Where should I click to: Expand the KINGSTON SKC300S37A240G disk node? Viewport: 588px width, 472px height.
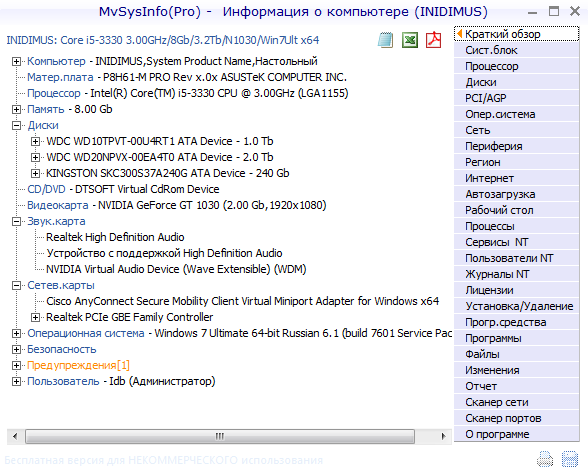tap(35, 174)
